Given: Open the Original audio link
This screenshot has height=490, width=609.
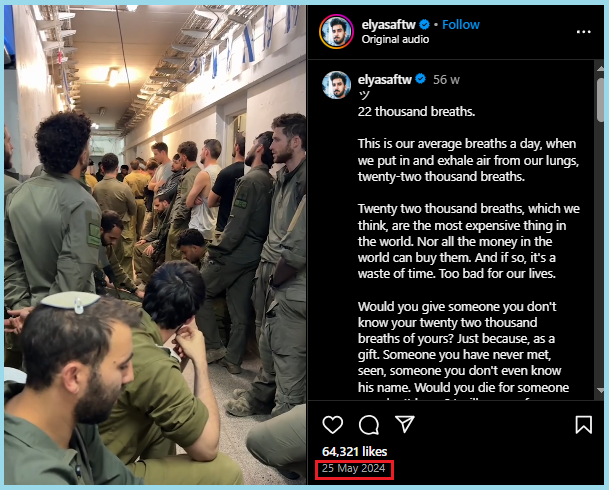Looking at the screenshot, I should coord(395,39).
